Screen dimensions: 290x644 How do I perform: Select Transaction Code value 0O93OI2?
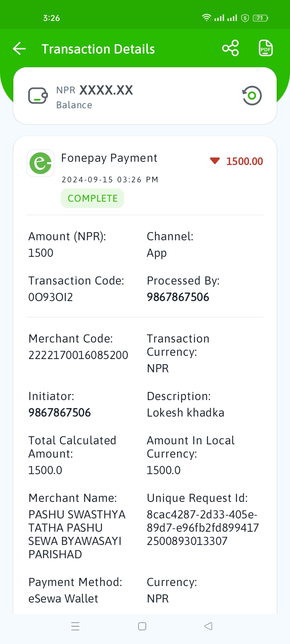pos(51,297)
